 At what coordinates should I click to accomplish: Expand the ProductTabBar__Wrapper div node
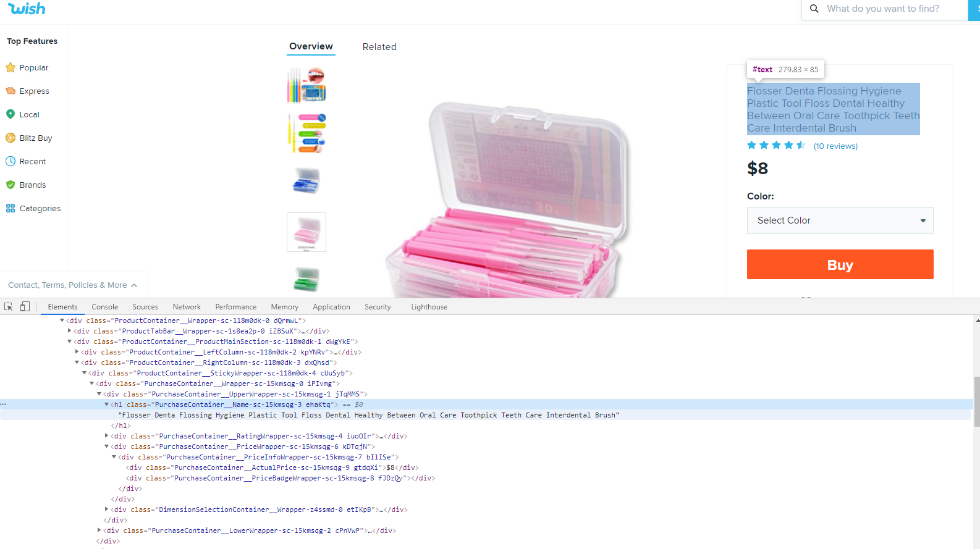(x=70, y=331)
